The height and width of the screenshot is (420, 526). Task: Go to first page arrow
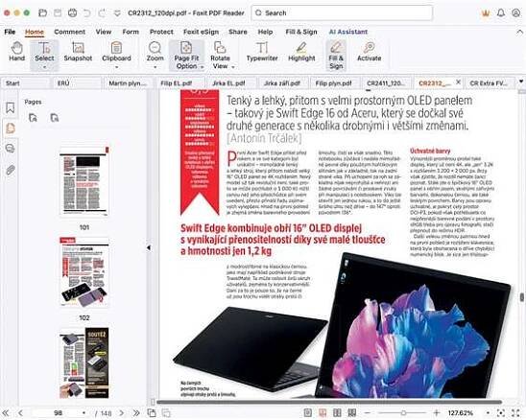pos(6,413)
